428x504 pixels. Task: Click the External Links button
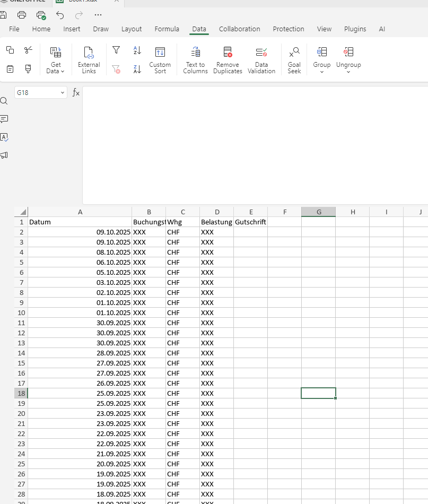pyautogui.click(x=89, y=59)
